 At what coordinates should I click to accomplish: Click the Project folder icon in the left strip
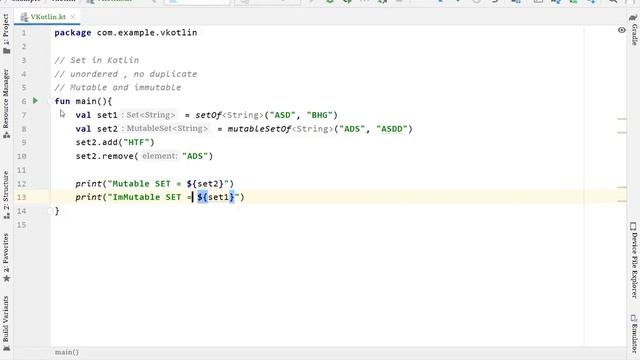coord(6,51)
